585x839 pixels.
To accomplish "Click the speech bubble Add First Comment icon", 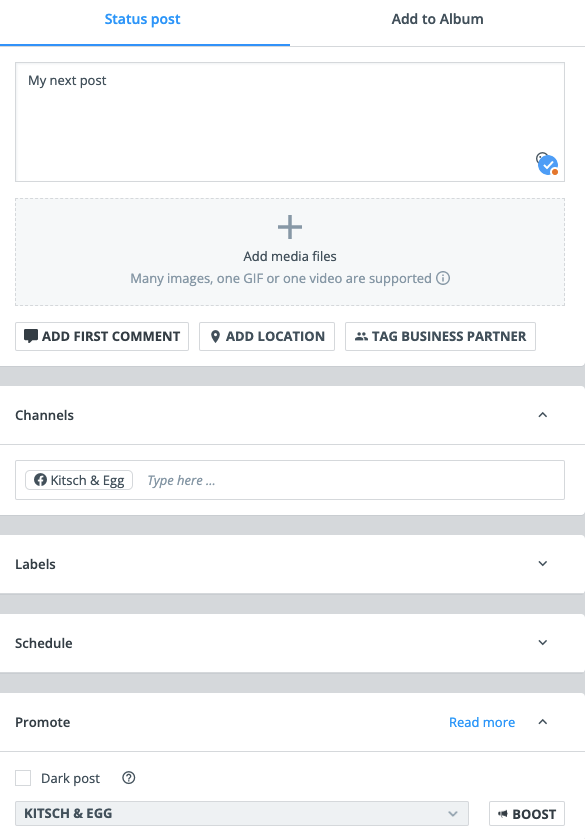I will pos(31,336).
